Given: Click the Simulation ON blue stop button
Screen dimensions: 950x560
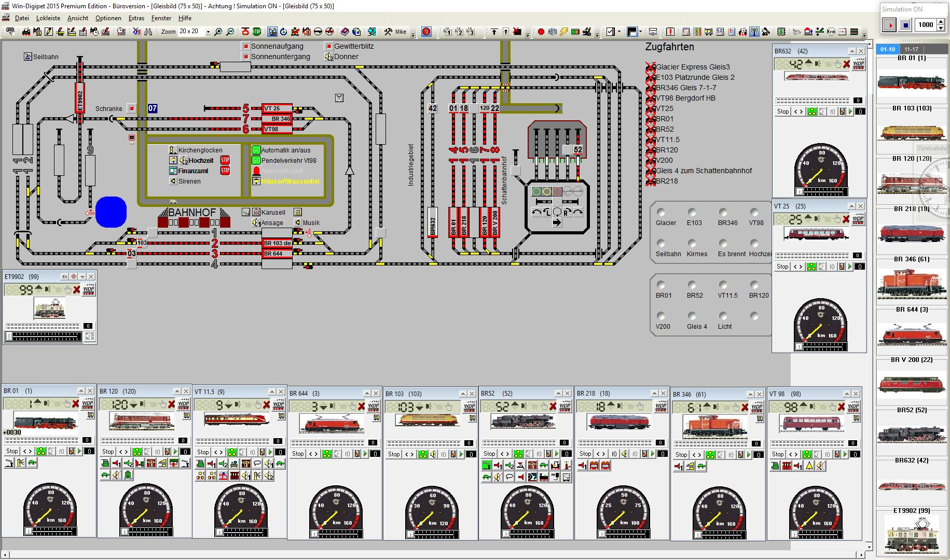Looking at the screenshot, I should click(x=905, y=25).
